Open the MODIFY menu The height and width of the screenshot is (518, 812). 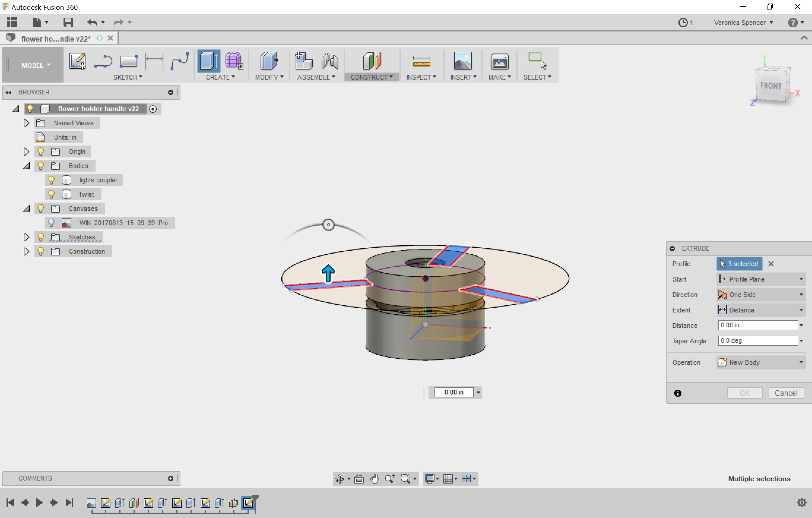pos(269,77)
